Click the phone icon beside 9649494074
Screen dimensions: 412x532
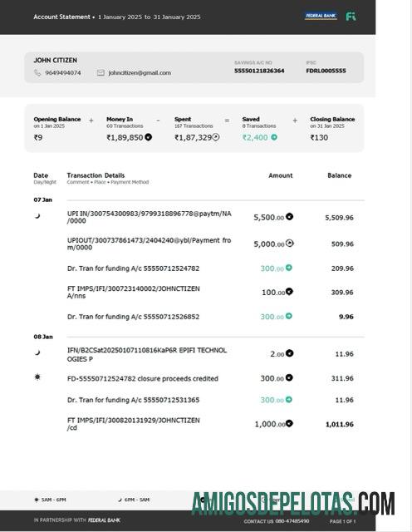click(x=37, y=72)
